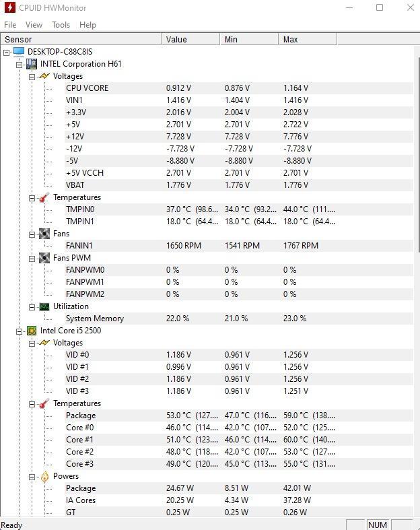Open the Help menu
This screenshot has width=420, height=530.
88,25
